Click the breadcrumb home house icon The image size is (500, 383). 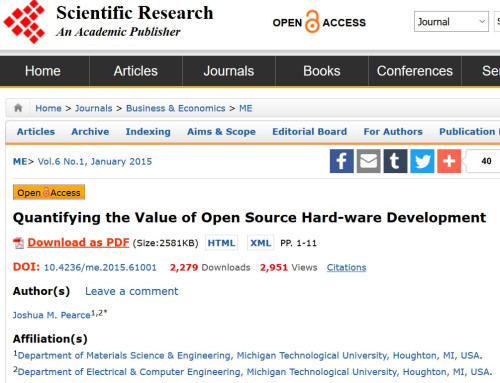click(18, 108)
